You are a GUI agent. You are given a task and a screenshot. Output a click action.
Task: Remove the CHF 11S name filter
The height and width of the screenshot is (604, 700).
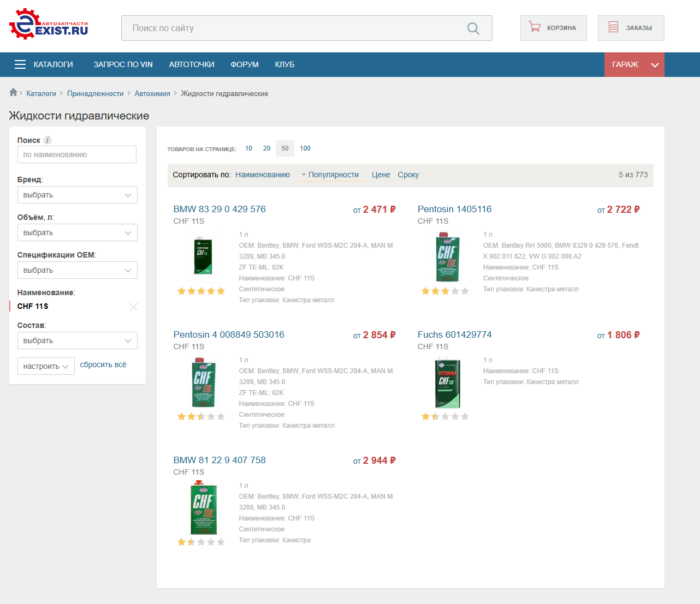point(133,307)
